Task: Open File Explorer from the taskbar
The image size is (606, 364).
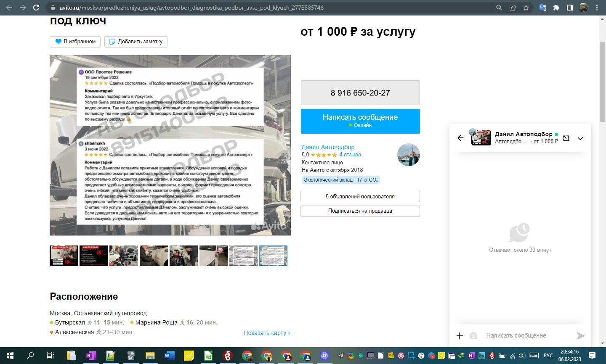Action: coord(150,356)
